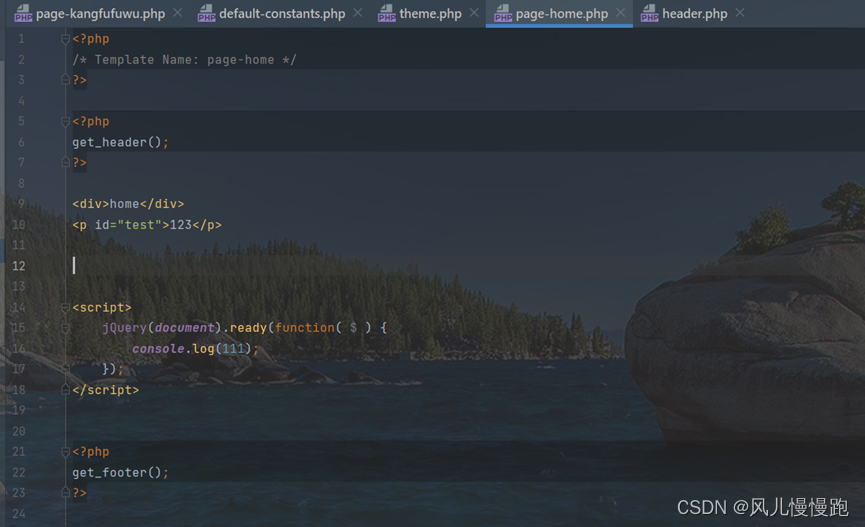The image size is (865, 527).
Task: Click fold marker at line 17
Action: (x=65, y=369)
